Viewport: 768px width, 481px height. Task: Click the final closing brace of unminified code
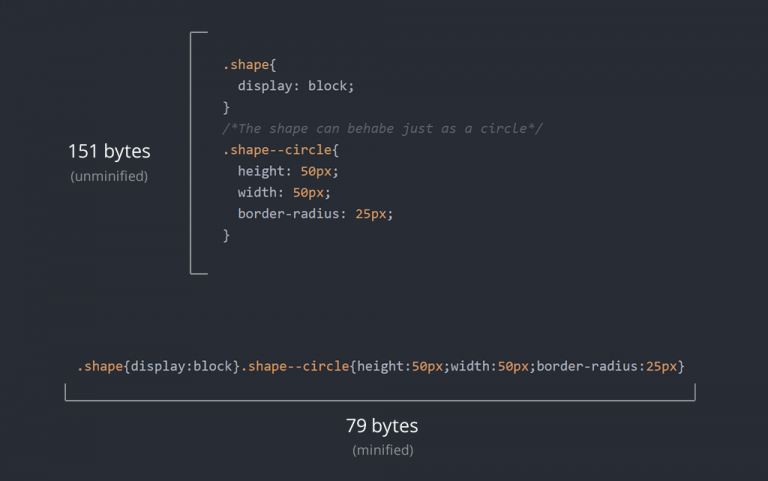(x=226, y=235)
